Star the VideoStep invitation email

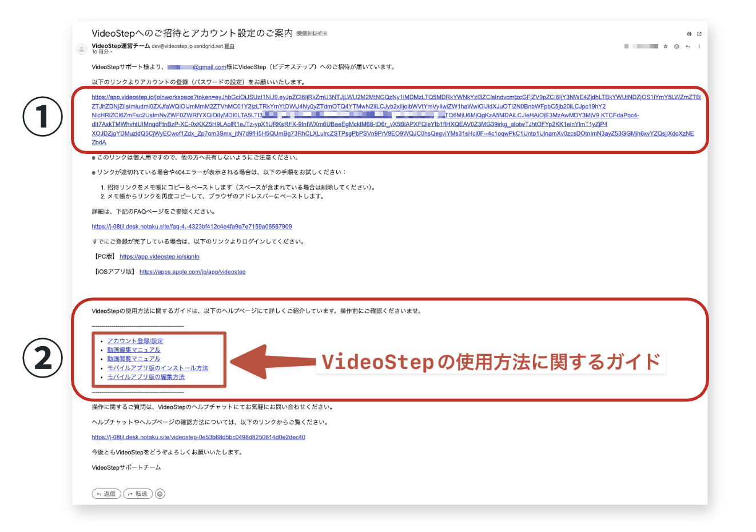click(666, 46)
